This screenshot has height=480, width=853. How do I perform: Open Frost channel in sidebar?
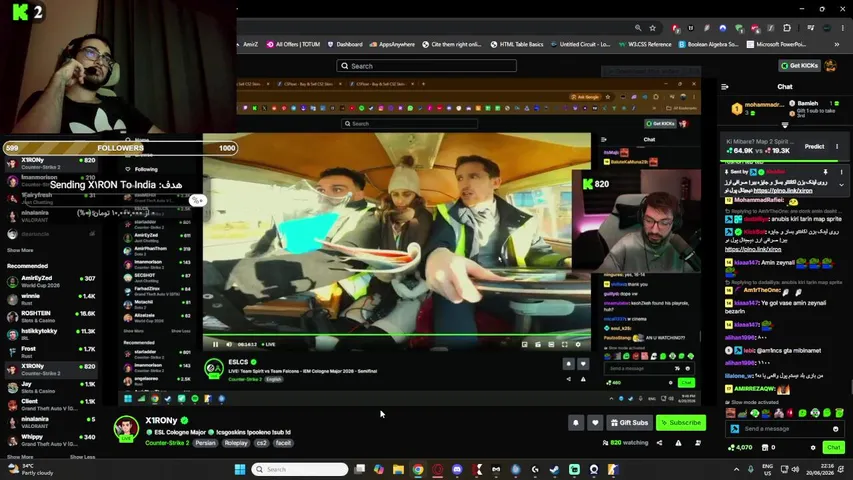click(52, 352)
